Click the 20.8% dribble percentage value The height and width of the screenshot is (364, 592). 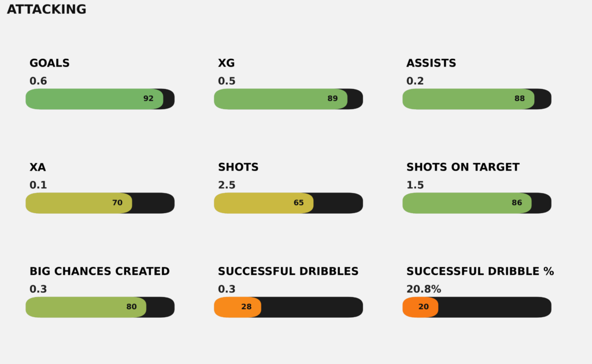click(x=424, y=289)
